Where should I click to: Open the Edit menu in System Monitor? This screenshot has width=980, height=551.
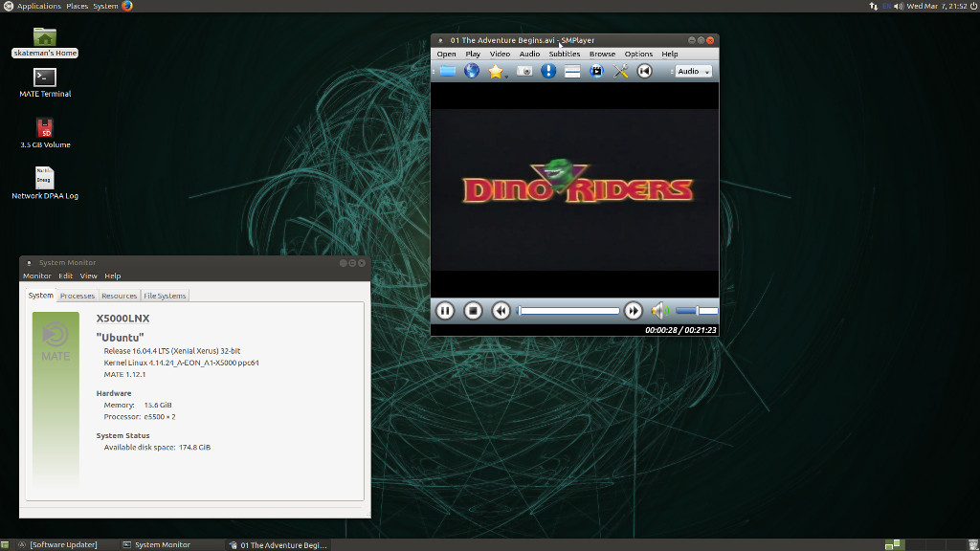click(x=66, y=275)
